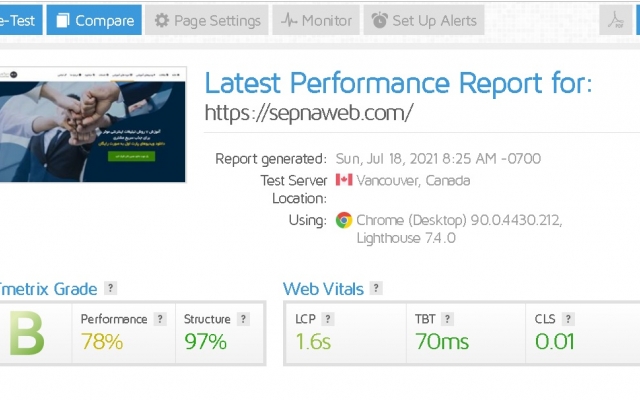Click the CLS help question mark
Viewport: 640px width, 400px height.
(x=568, y=319)
